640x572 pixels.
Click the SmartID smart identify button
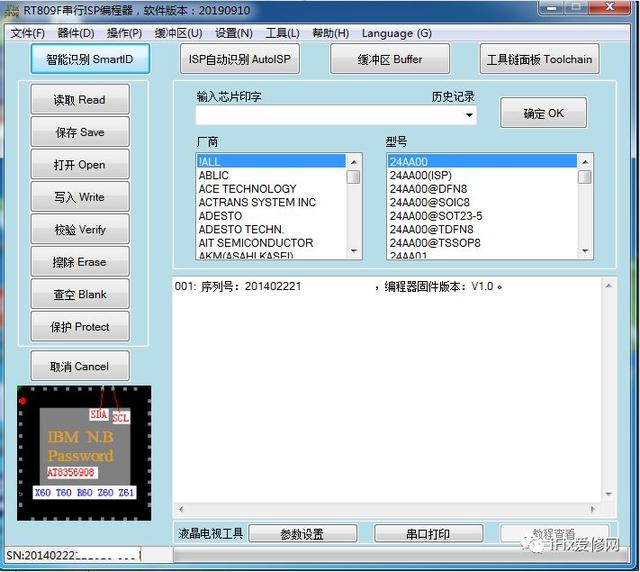tap(90, 59)
